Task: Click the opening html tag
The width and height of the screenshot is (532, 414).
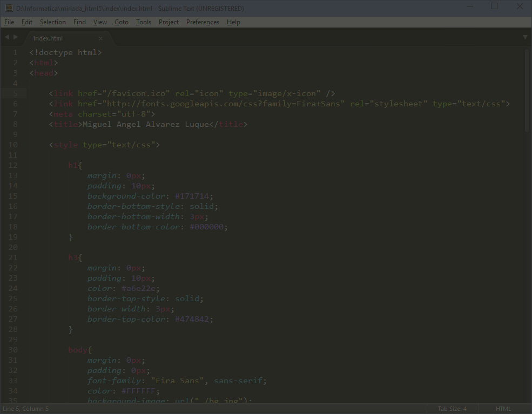Action: pyautogui.click(x=44, y=63)
